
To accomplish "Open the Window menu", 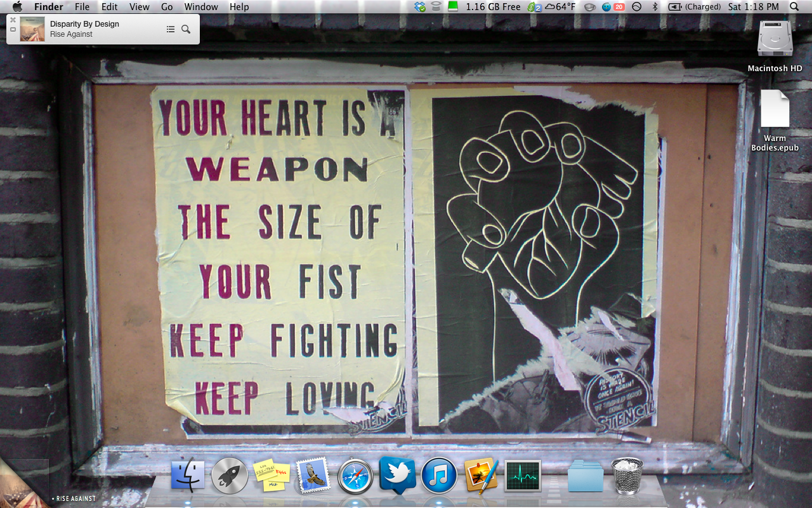I will 201,7.
